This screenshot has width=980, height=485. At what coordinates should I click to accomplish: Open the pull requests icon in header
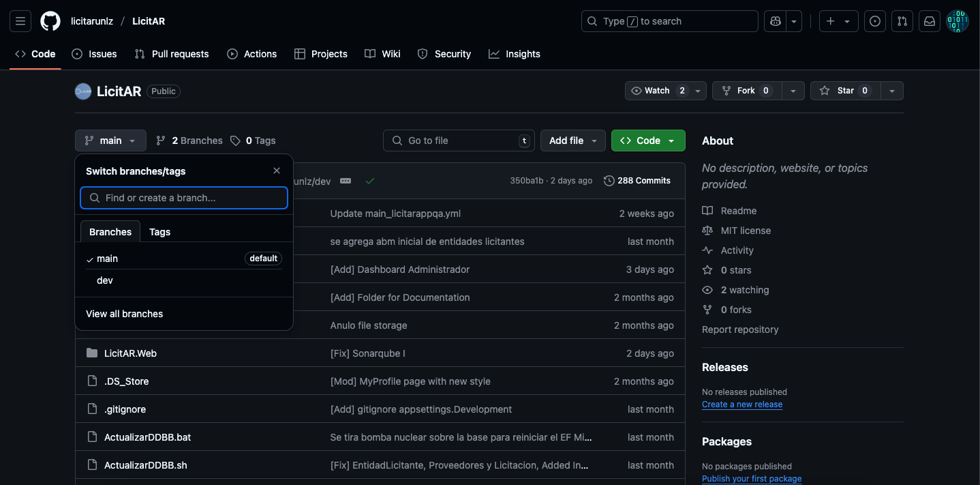click(902, 21)
